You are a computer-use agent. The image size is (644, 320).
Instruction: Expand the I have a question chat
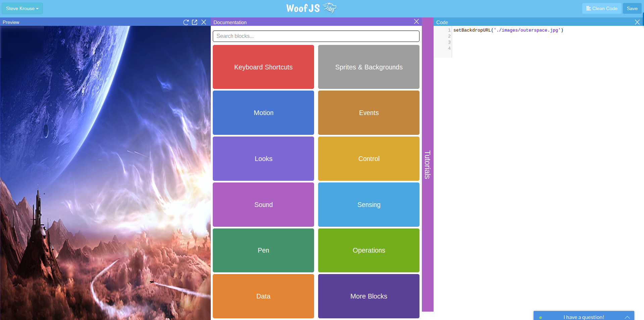tap(584, 316)
